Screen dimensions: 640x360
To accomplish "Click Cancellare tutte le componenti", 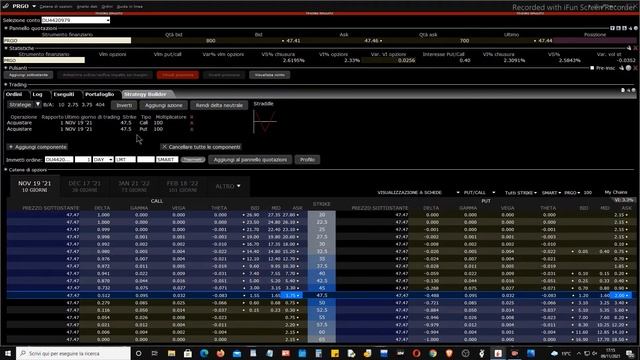I will (201, 147).
